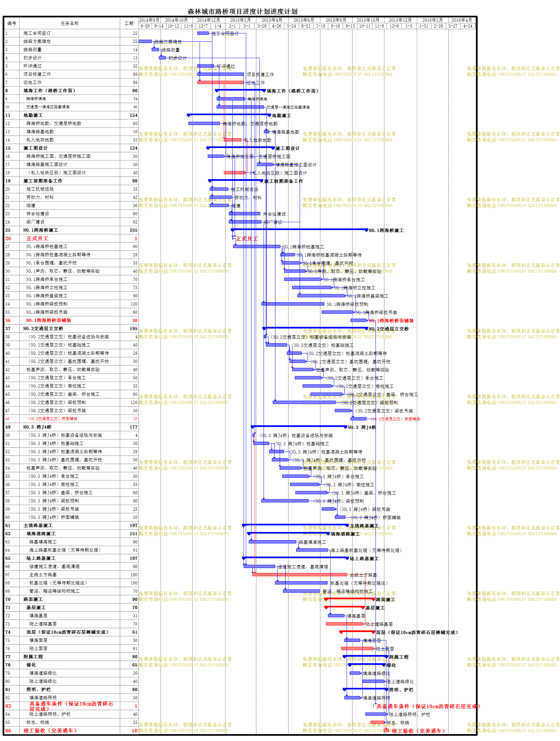Click the 陆上道路绿化 label in Gantt chart
560x741 pixels.
coord(400,682)
